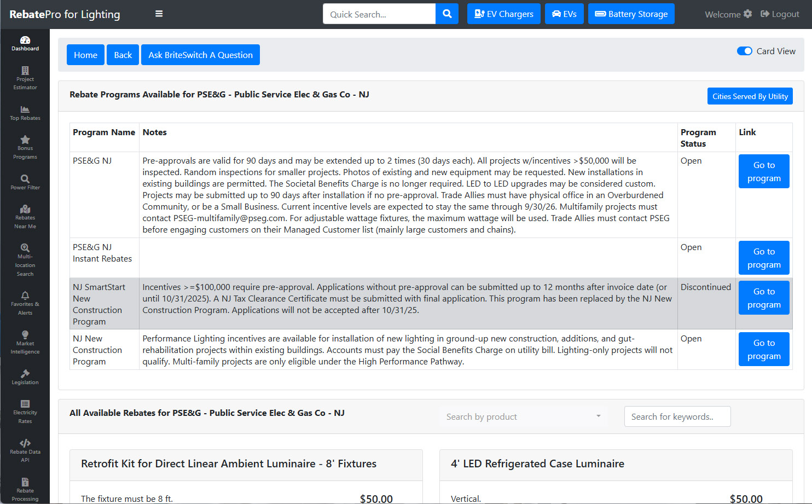Go to program for NJ SmartStart New Construction

click(x=764, y=298)
